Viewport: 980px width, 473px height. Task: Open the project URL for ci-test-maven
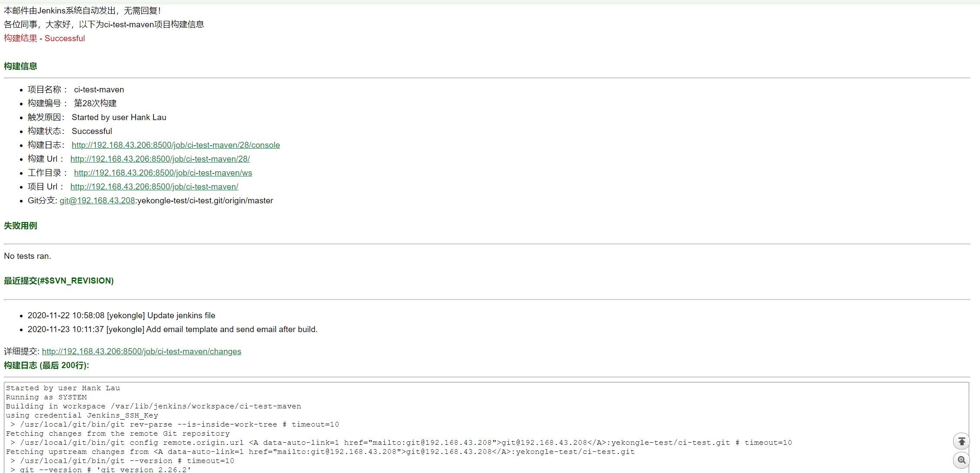[x=154, y=187]
